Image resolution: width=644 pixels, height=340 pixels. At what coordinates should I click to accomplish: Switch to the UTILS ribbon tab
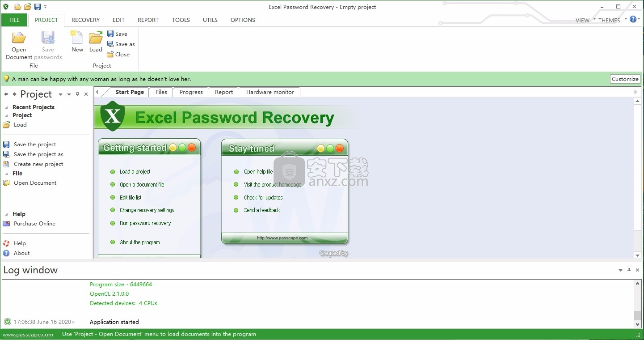tap(210, 20)
